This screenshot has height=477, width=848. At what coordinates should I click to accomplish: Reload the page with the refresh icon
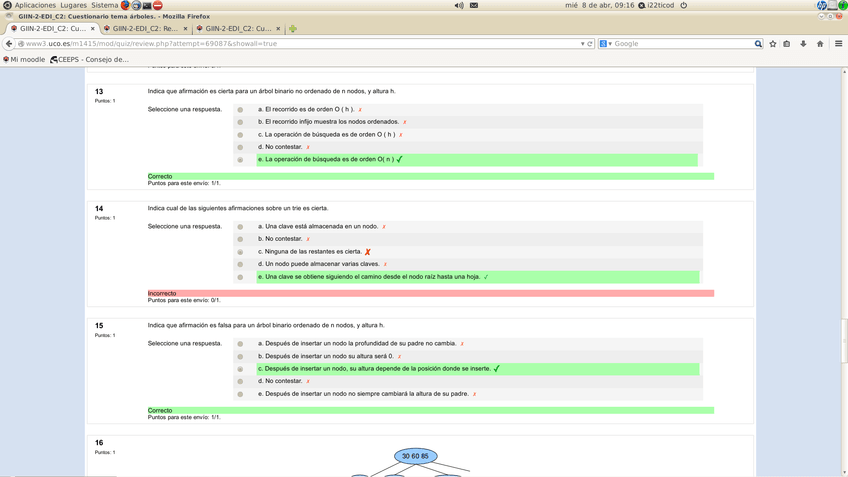[590, 44]
